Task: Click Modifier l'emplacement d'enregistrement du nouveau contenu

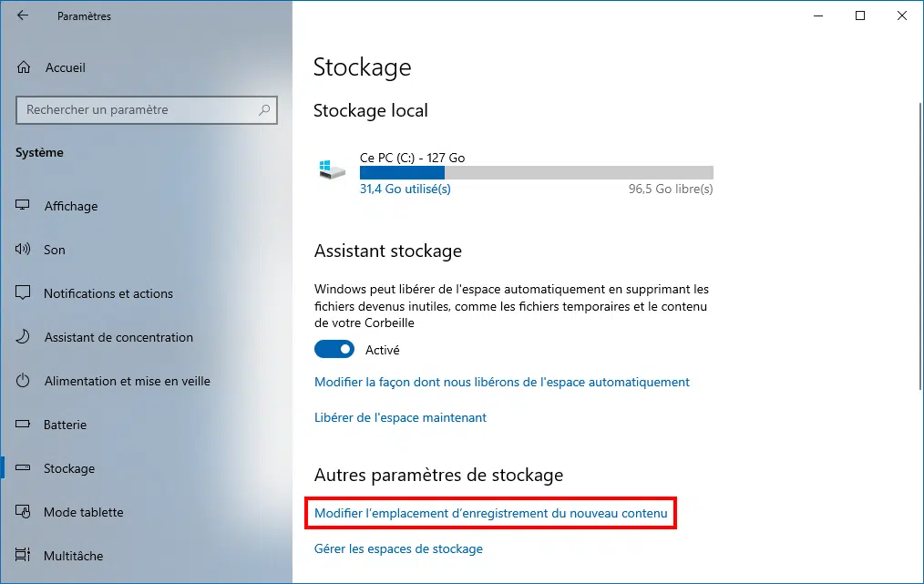Action: [x=491, y=513]
